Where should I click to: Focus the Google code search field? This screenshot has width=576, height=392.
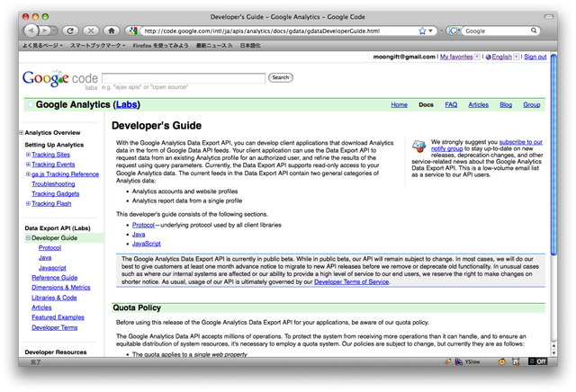184,78
